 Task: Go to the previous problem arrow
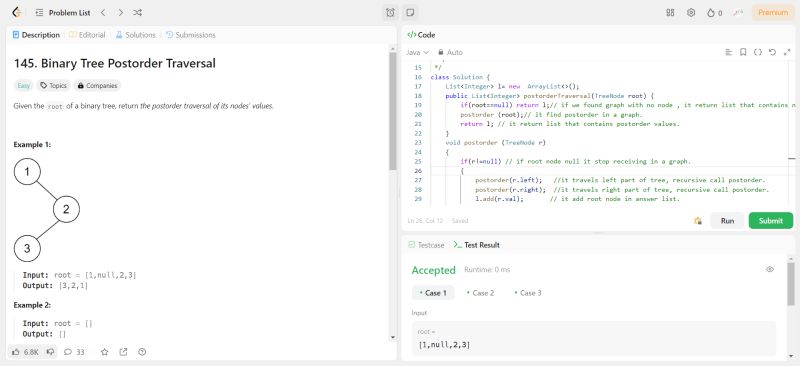click(103, 13)
